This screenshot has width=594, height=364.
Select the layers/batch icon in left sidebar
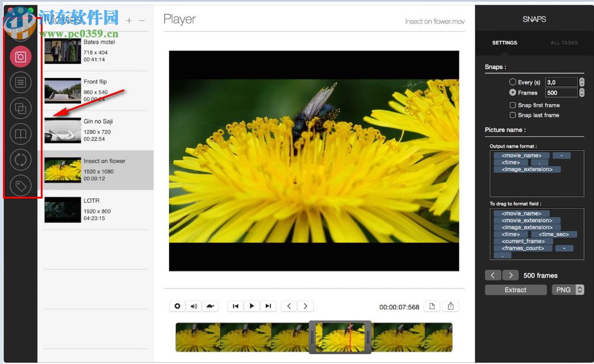click(20, 108)
